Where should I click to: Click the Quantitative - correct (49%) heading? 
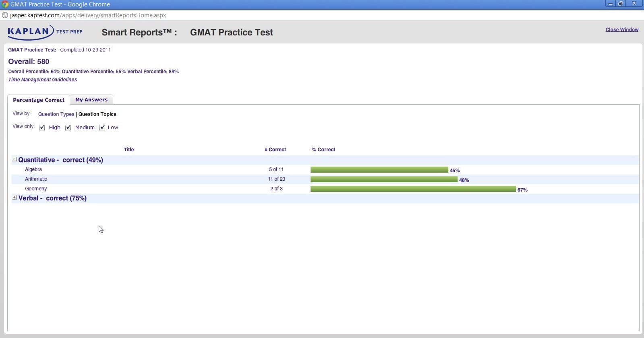[x=61, y=160]
